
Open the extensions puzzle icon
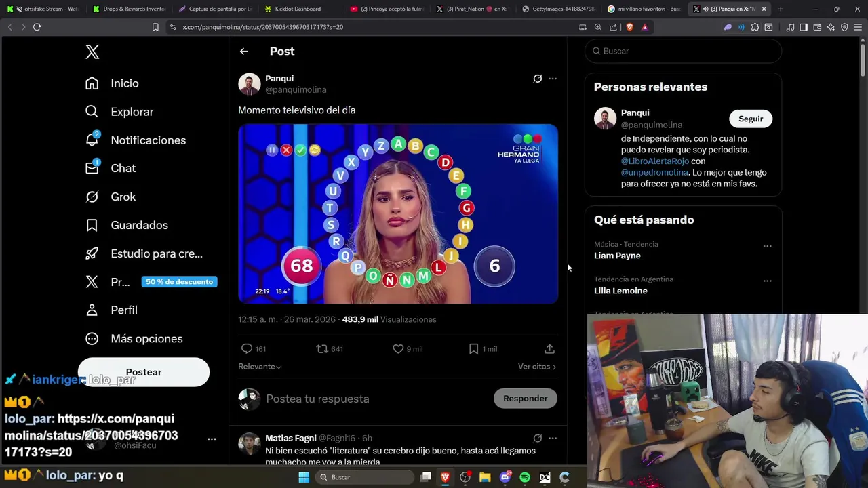tap(755, 27)
